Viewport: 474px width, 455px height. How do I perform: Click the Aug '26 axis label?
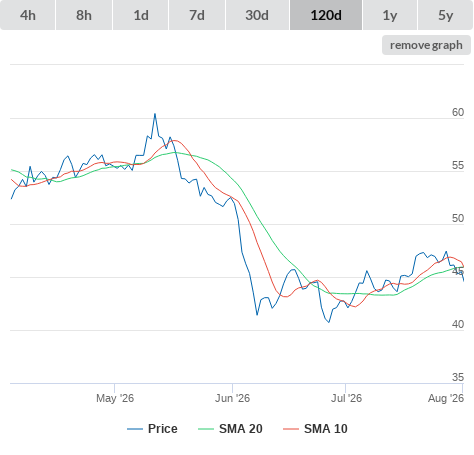446,398
